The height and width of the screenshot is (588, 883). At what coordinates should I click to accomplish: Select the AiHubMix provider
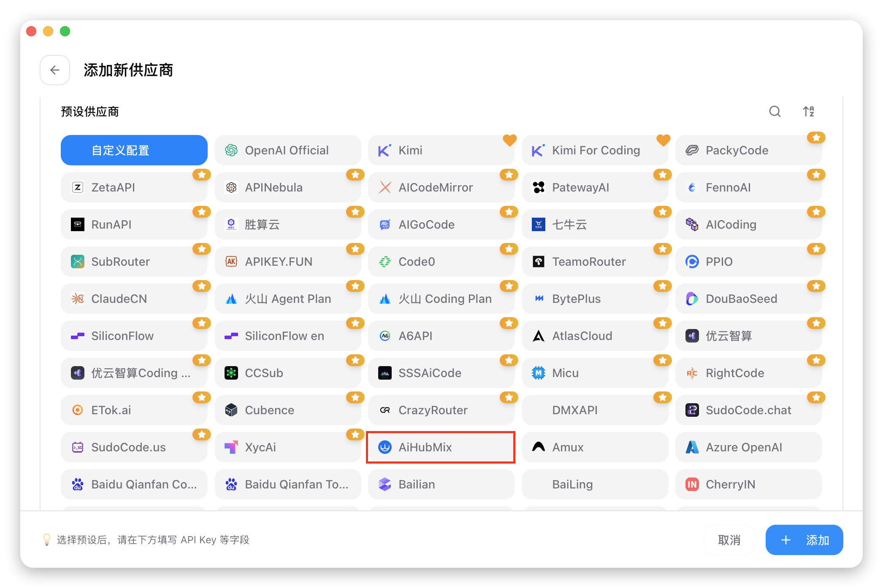click(x=441, y=447)
